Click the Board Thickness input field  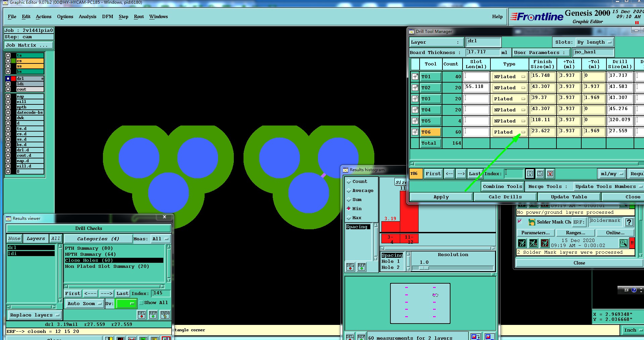(483, 52)
